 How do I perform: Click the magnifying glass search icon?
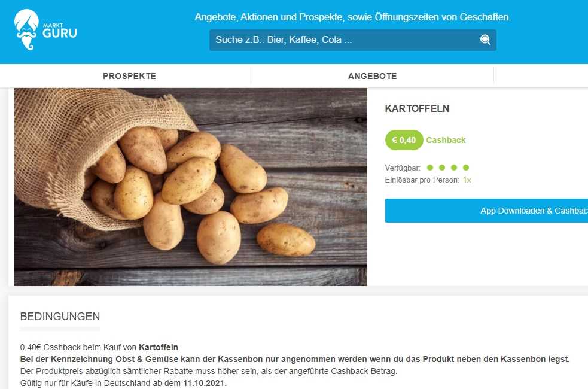pos(485,39)
